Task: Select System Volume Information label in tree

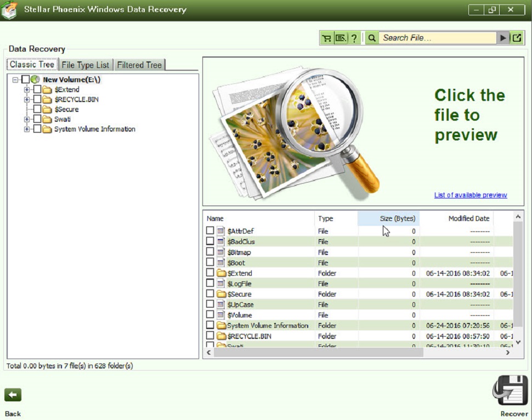Action: tap(95, 129)
